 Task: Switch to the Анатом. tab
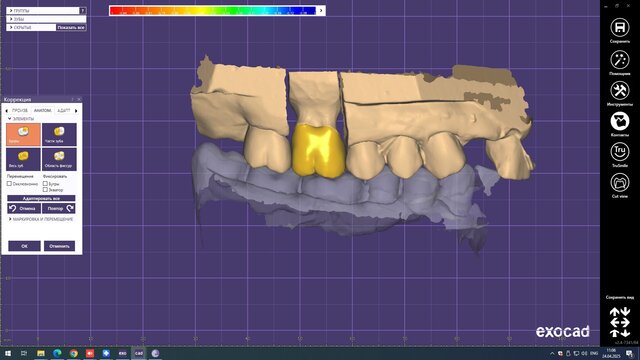(42, 111)
